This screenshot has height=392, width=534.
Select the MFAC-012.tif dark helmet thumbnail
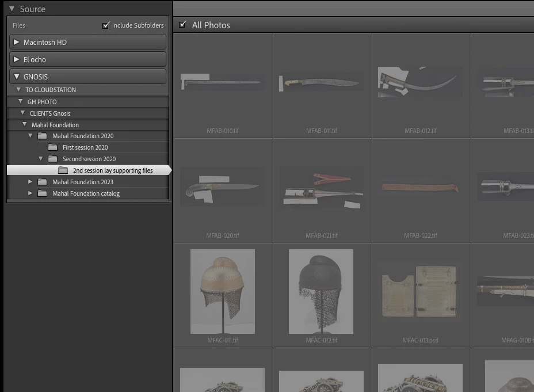321,291
